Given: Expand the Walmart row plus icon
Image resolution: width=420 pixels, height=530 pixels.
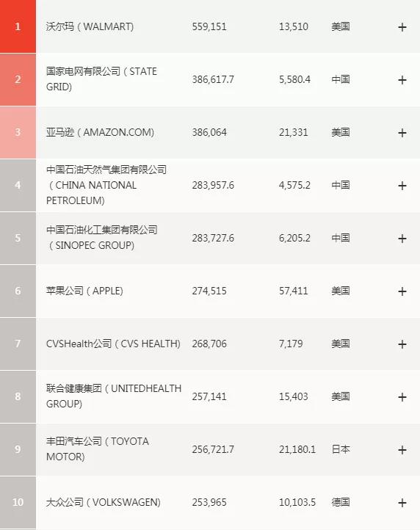Looking at the screenshot, I should pos(402,27).
